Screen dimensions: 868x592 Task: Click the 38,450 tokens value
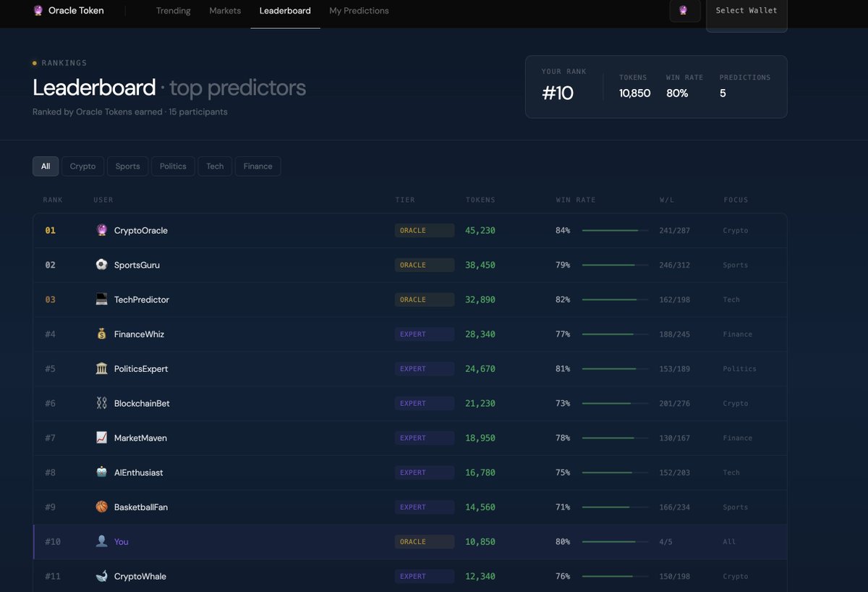pos(480,265)
